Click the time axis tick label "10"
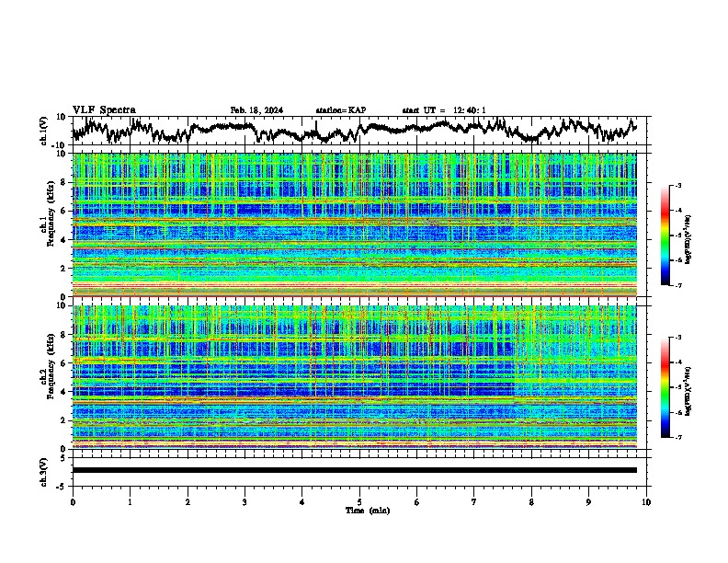The image size is (728, 563). click(646, 502)
